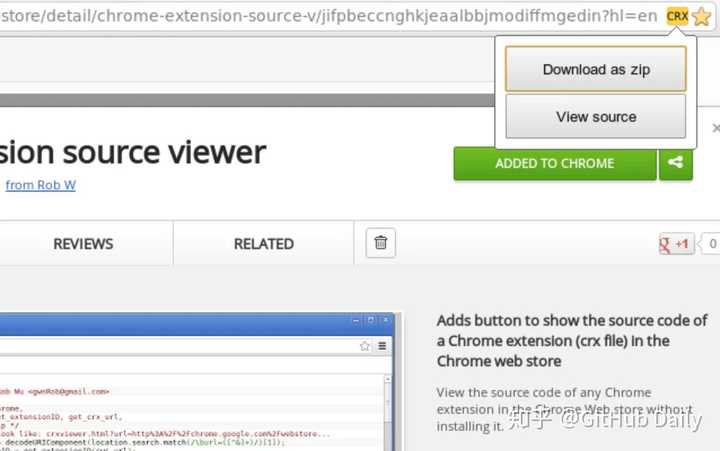The image size is (720, 451).
Task: Click the share icon next to Added to Chrome
Action: (x=675, y=163)
